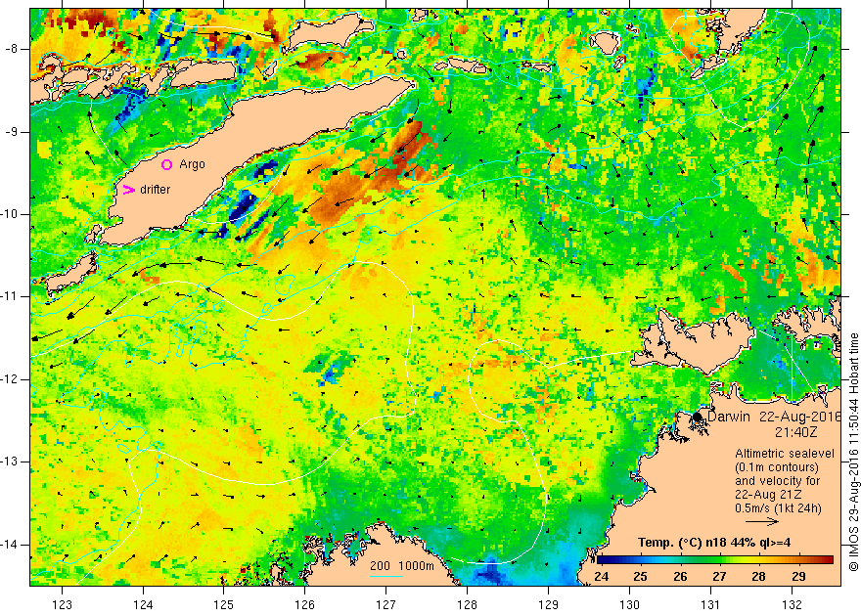Viewport: 861px width, 616px height.
Task: Click the '0.5m/s (1kt 24h)' scale text
Action: [778, 508]
